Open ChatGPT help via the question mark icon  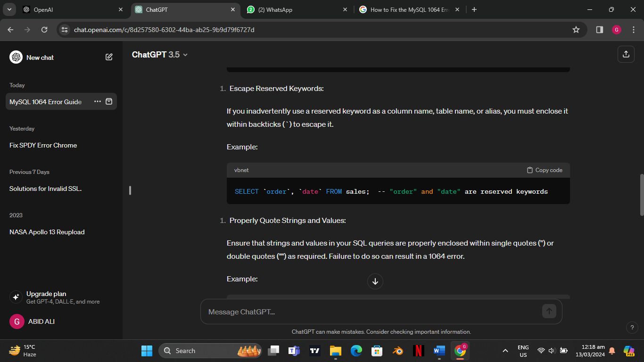coord(632,327)
